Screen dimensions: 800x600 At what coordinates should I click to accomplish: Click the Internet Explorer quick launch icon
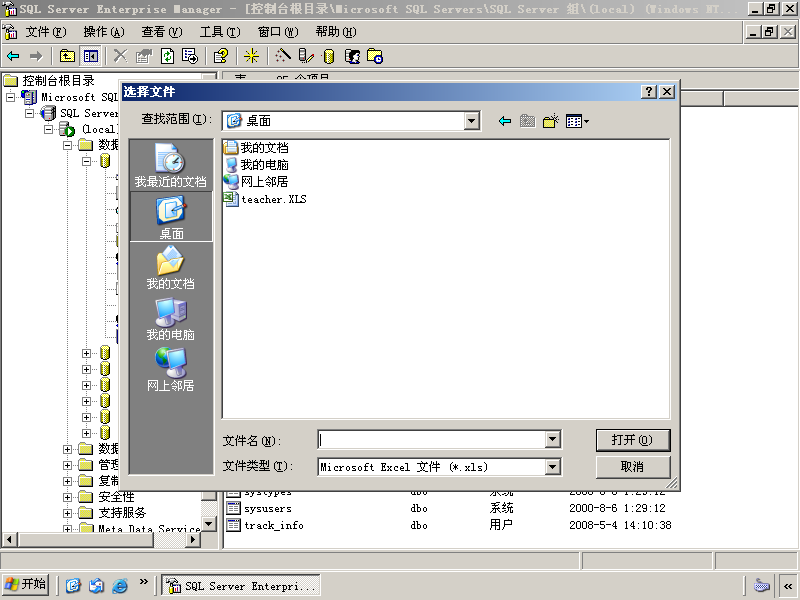point(119,585)
